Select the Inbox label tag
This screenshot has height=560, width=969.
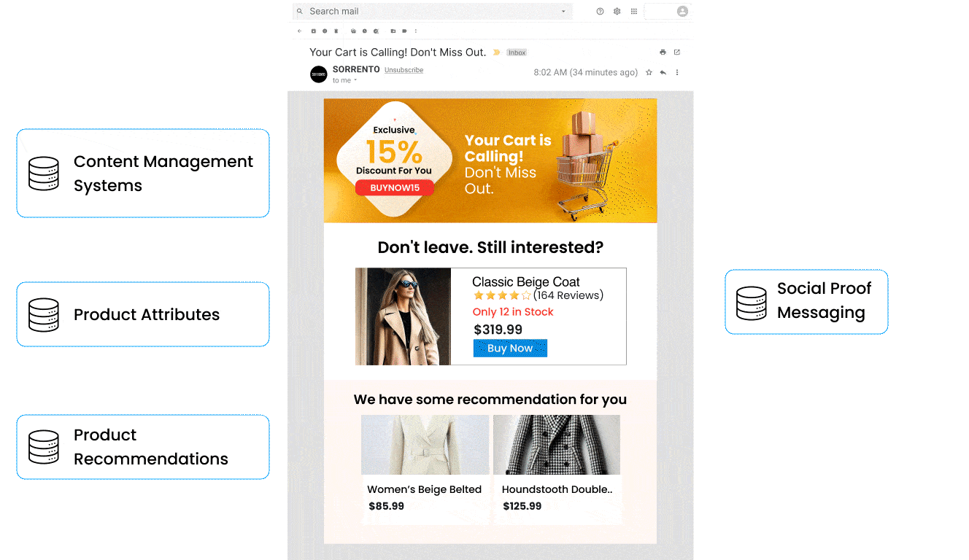pyautogui.click(x=517, y=52)
